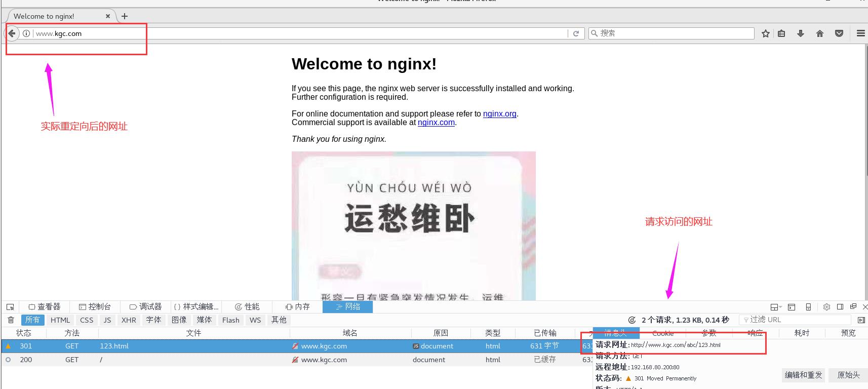The image size is (868, 389).
Task: Sort requests by 方法 column header
Action: 72,333
